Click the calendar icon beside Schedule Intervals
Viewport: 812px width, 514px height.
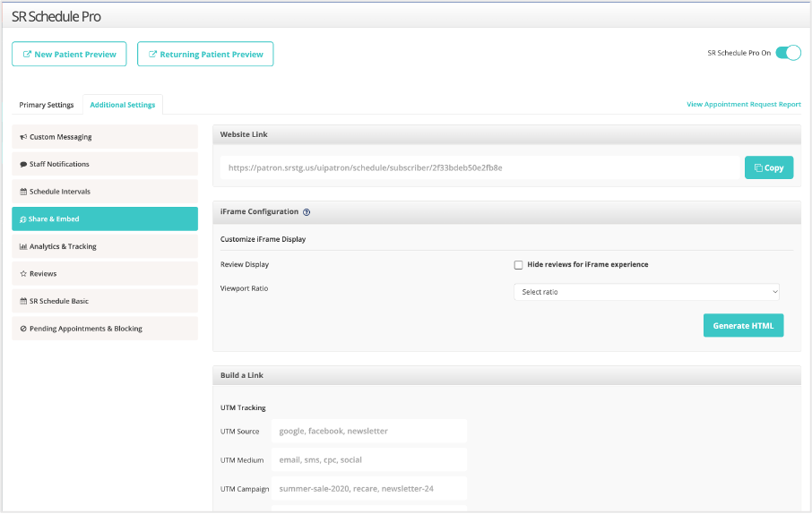[23, 192]
